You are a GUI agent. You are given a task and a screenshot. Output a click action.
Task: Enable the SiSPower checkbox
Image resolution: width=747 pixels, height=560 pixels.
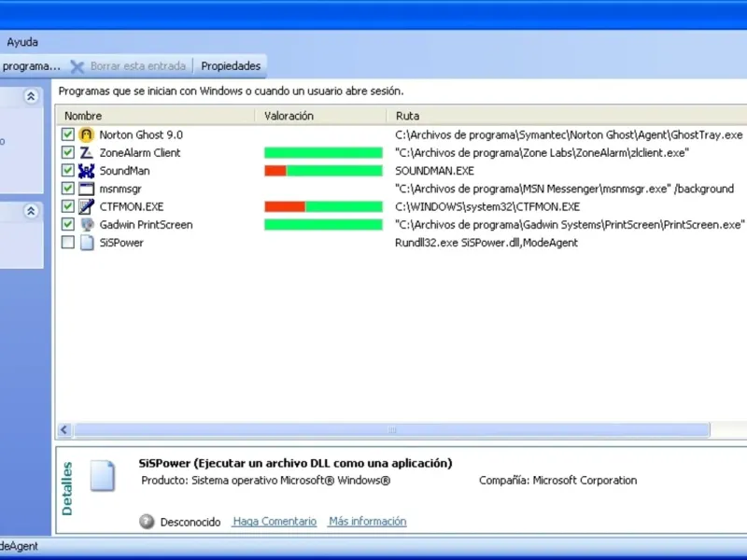[67, 243]
